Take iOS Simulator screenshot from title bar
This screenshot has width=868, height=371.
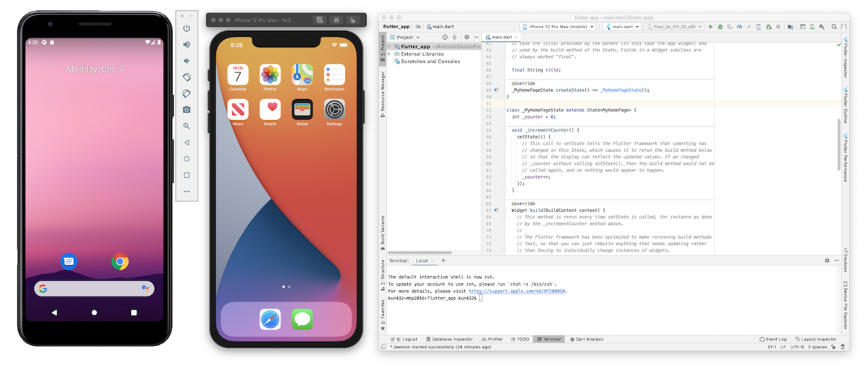tap(319, 20)
